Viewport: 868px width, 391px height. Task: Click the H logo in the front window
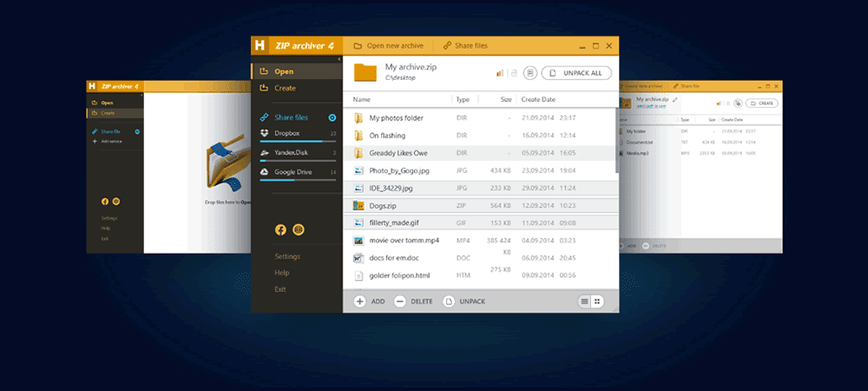259,45
